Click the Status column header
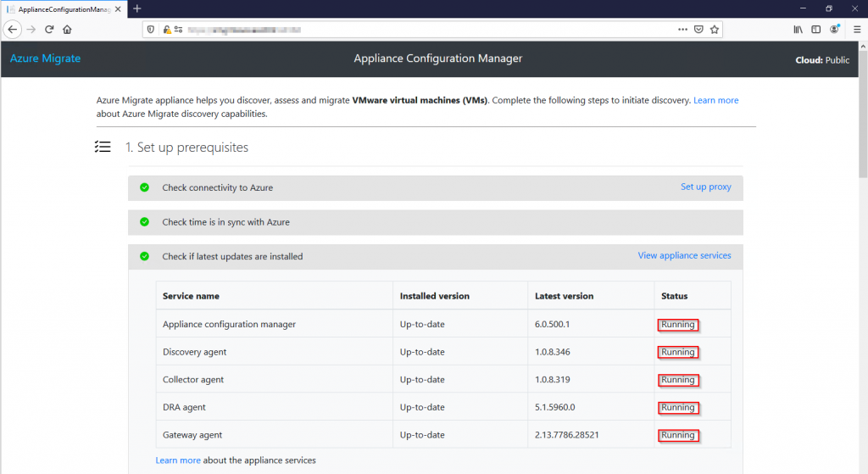The height and width of the screenshot is (474, 868). tap(674, 296)
